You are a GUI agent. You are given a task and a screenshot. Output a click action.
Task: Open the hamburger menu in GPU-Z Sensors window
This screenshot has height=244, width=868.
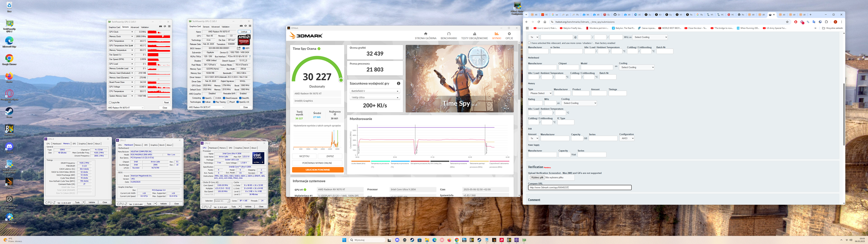click(169, 26)
